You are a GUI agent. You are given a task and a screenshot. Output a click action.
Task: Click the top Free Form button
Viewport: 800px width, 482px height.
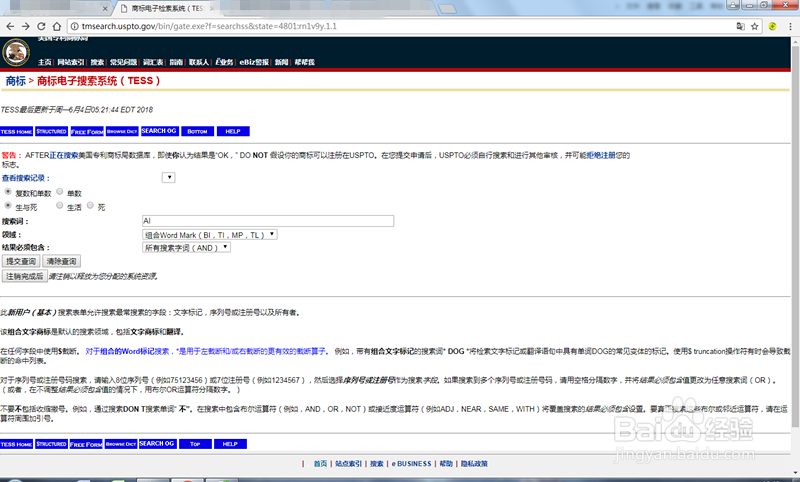coord(87,132)
